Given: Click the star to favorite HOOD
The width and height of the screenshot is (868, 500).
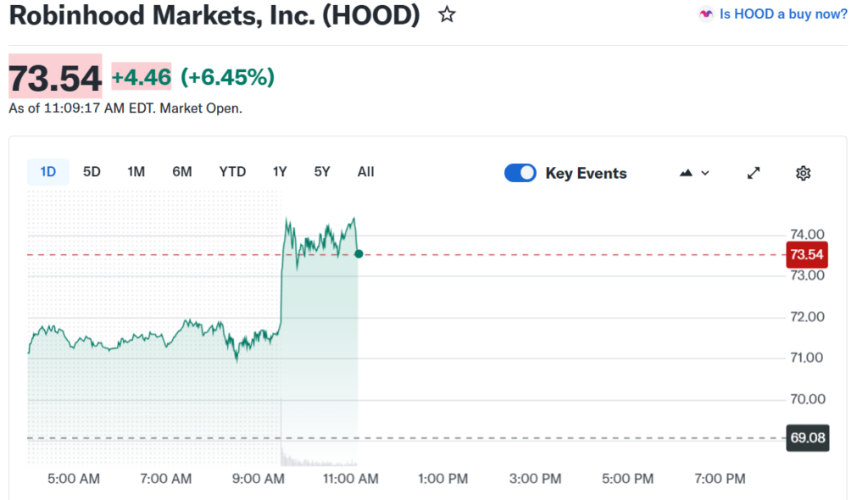Looking at the screenshot, I should [x=447, y=14].
